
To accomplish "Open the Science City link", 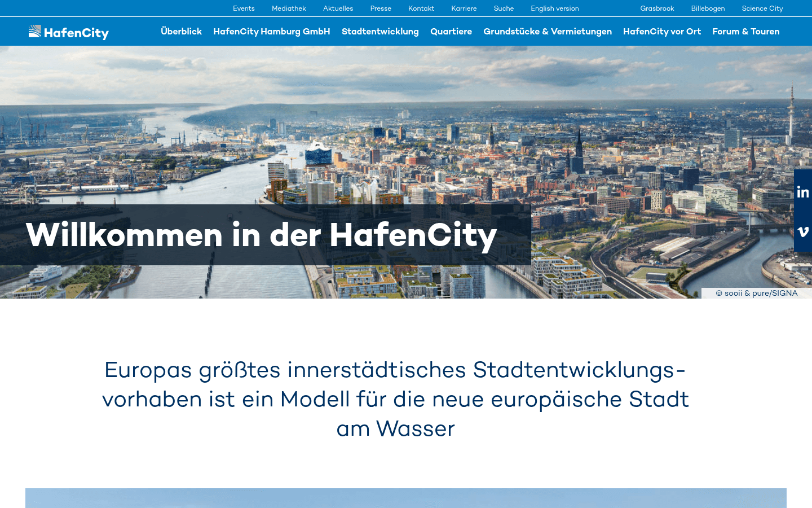I will coord(762,8).
